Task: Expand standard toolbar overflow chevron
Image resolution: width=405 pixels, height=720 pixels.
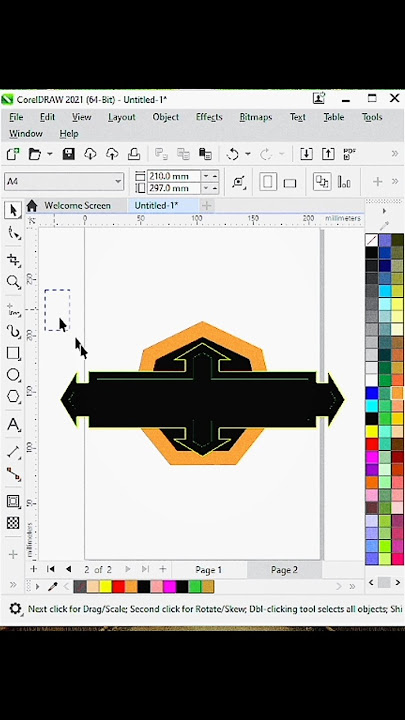Action: (x=395, y=154)
